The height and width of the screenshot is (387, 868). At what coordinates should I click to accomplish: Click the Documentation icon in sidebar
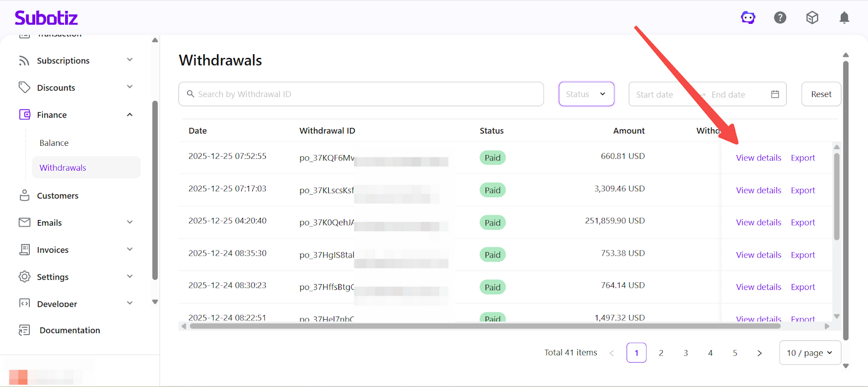point(24,330)
